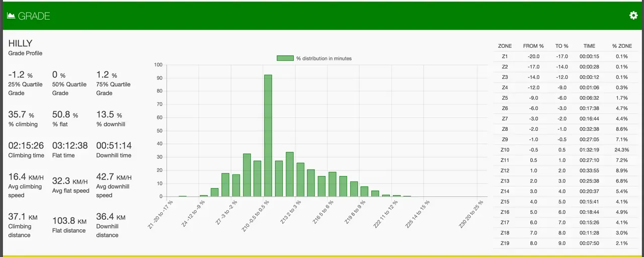The width and height of the screenshot is (644, 257).
Task: Click the area chart icon beside GRADE
Action: (x=11, y=16)
